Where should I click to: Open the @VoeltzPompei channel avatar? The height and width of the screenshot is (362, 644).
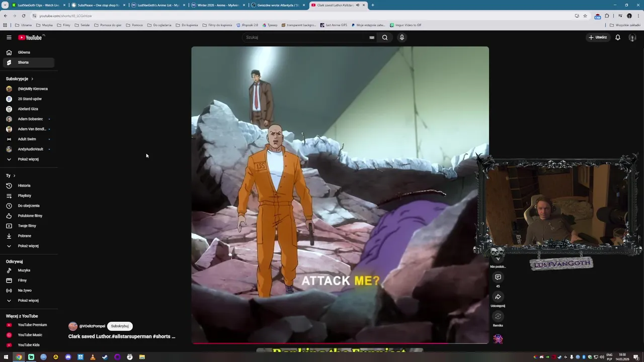pyautogui.click(x=73, y=326)
